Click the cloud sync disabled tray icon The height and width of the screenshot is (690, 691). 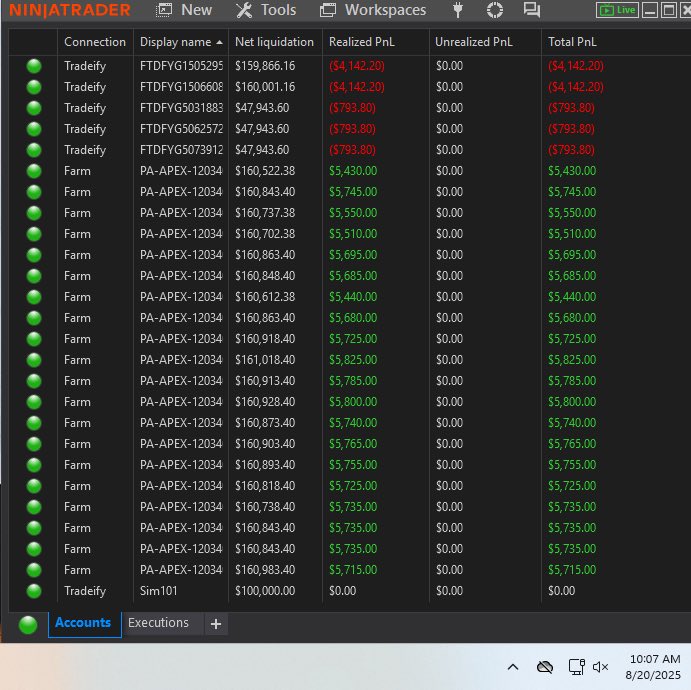[545, 667]
